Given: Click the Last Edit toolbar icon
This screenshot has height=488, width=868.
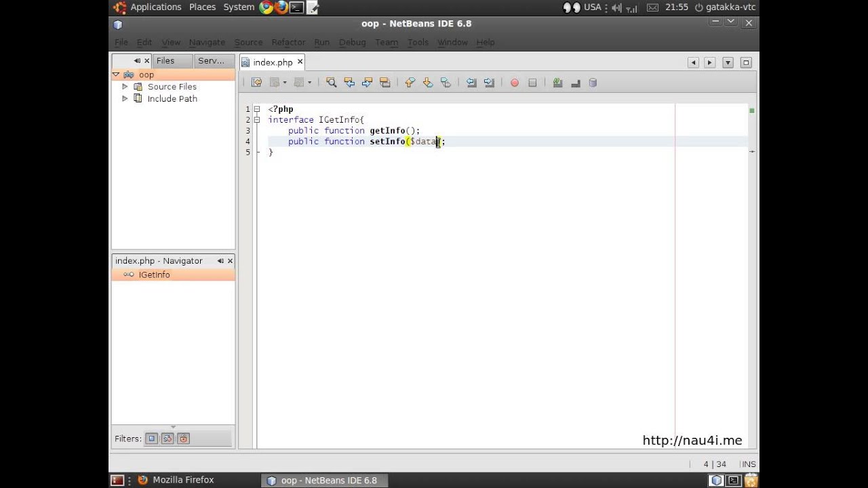Looking at the screenshot, I should point(256,83).
